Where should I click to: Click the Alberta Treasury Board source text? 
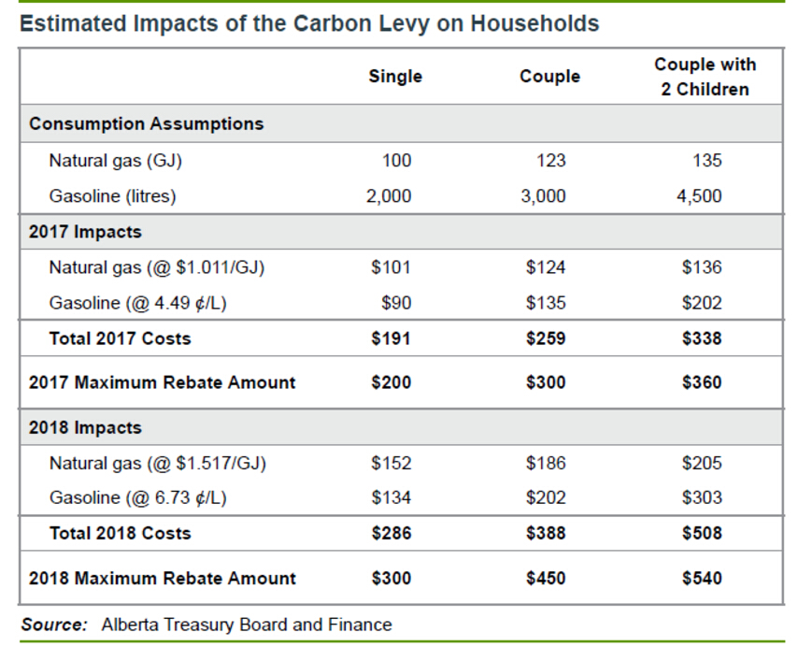(x=247, y=625)
